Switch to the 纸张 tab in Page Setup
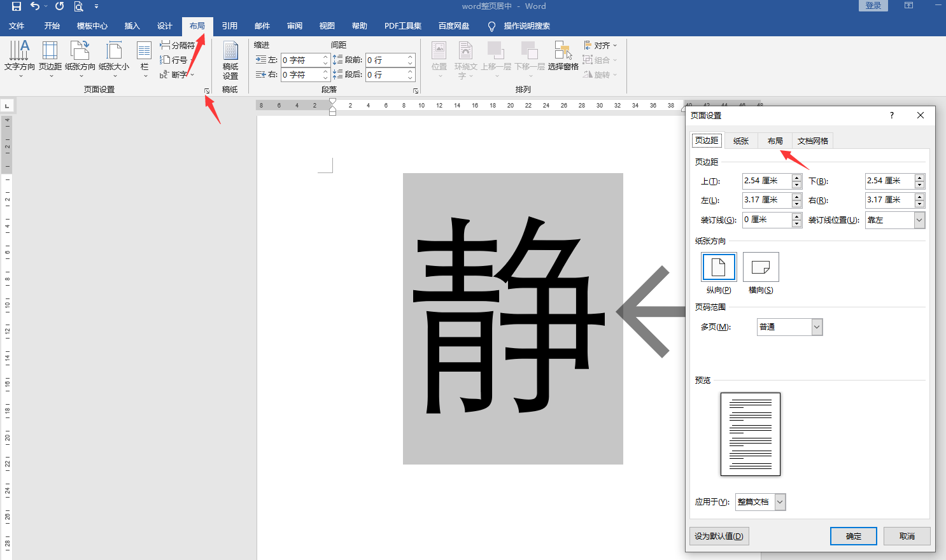The width and height of the screenshot is (946, 560). pos(740,140)
